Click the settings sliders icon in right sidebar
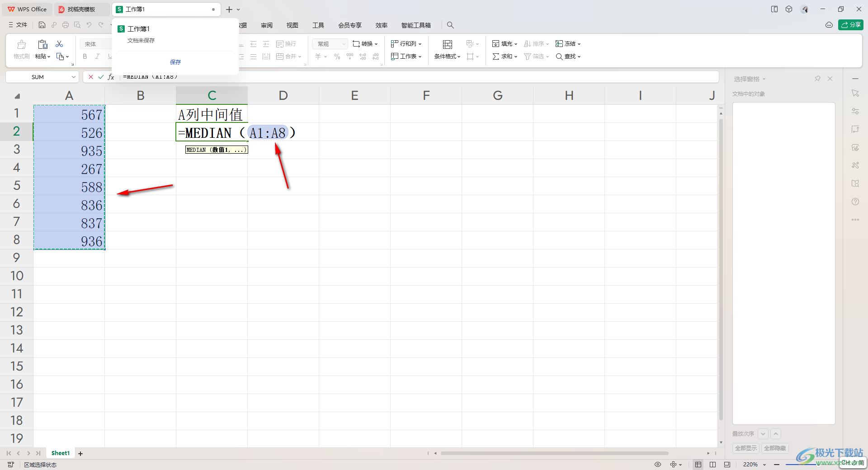The width and height of the screenshot is (868, 470). click(855, 111)
